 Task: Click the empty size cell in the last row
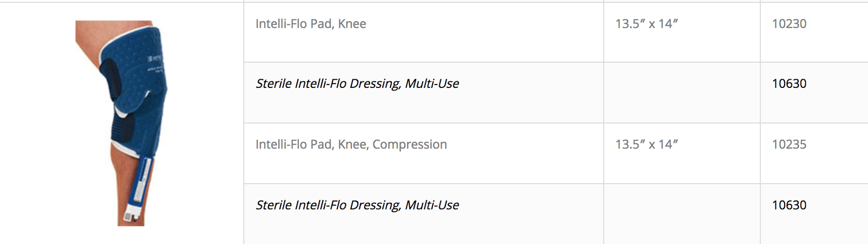[x=682, y=214]
